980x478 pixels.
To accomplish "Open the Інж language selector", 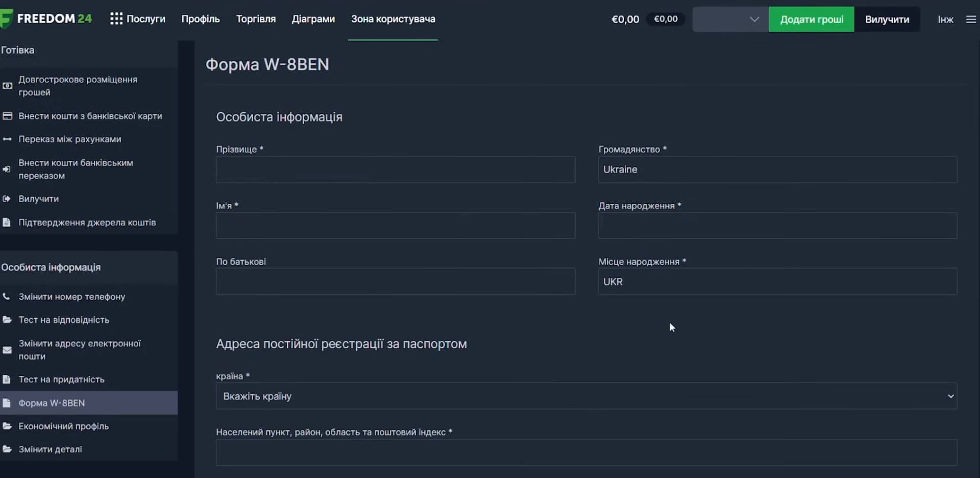I will click(945, 19).
